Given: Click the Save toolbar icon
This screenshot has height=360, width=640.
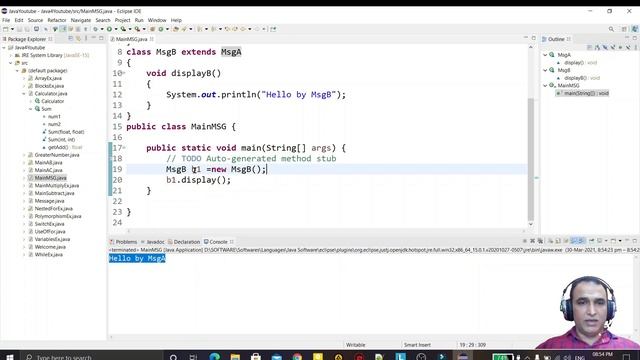Looking at the screenshot, I should tap(20, 29).
